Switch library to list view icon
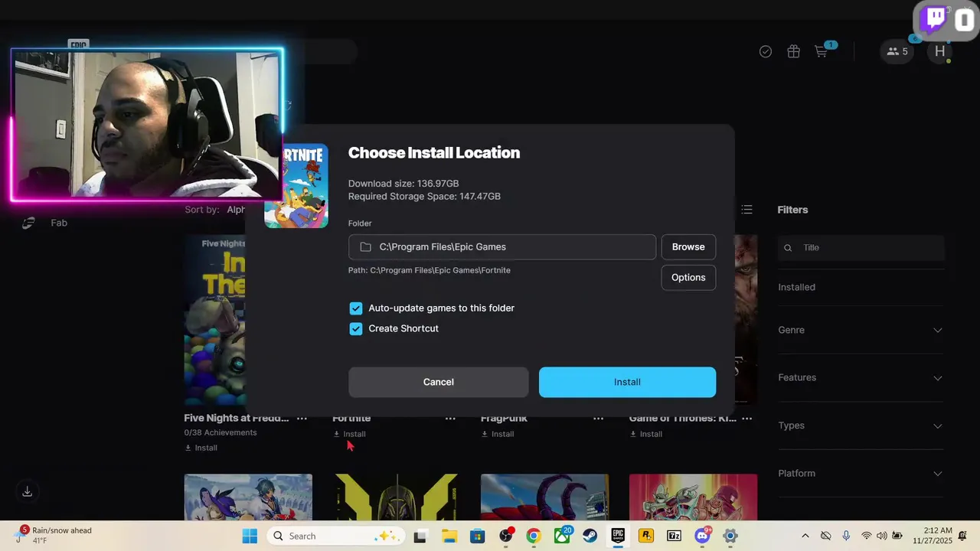 tap(747, 210)
